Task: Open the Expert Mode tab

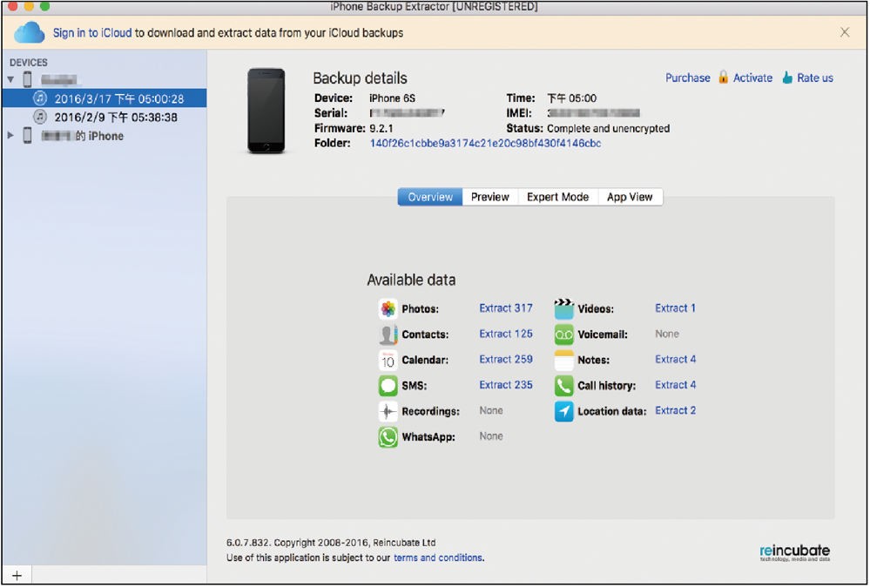Action: click(557, 197)
